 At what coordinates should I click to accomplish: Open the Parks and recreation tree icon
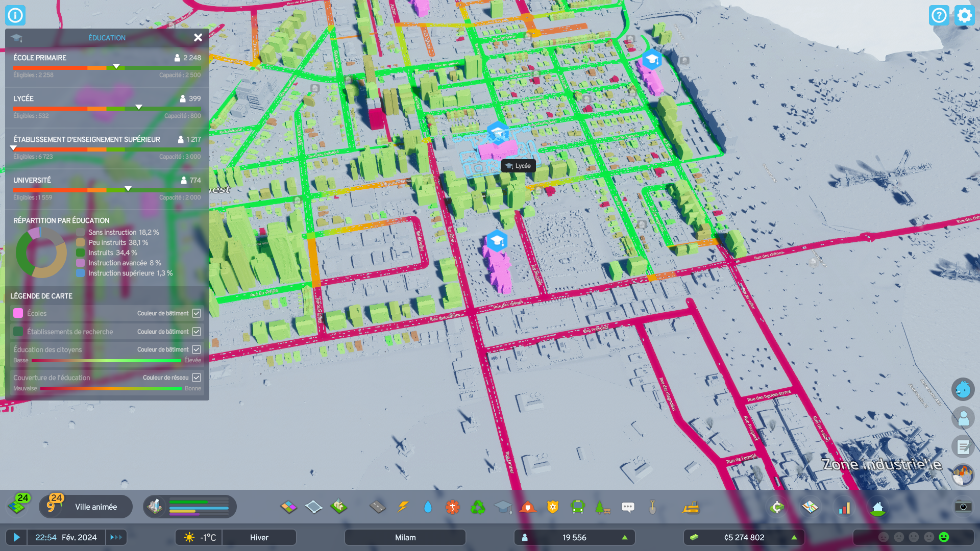603,507
